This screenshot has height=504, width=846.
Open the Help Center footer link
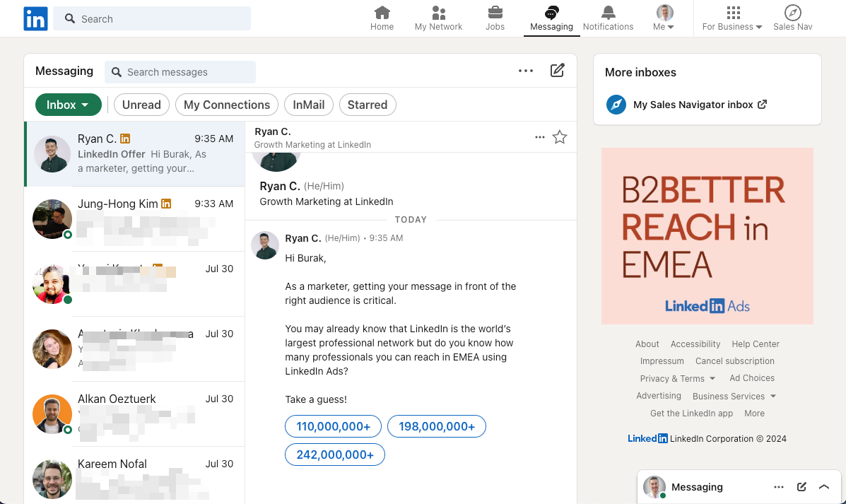[x=756, y=344]
